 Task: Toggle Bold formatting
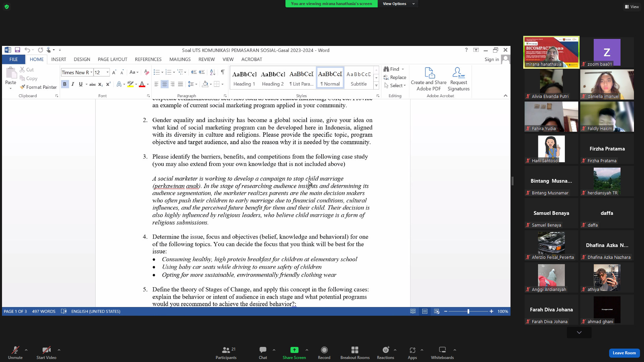tap(65, 84)
